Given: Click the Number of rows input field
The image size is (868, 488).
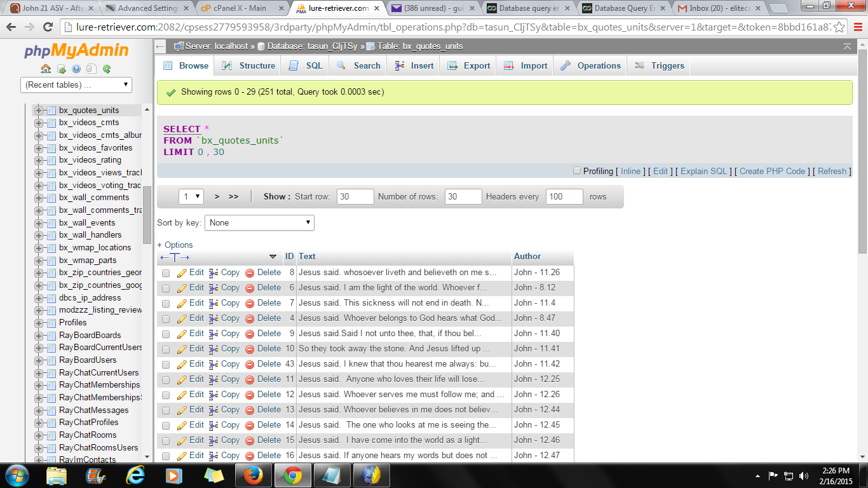Looking at the screenshot, I should 463,197.
